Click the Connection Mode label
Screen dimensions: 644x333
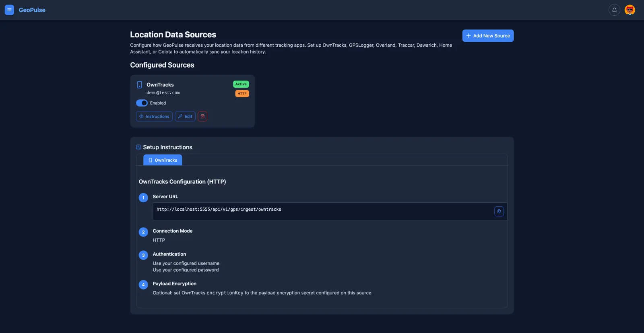click(x=173, y=231)
